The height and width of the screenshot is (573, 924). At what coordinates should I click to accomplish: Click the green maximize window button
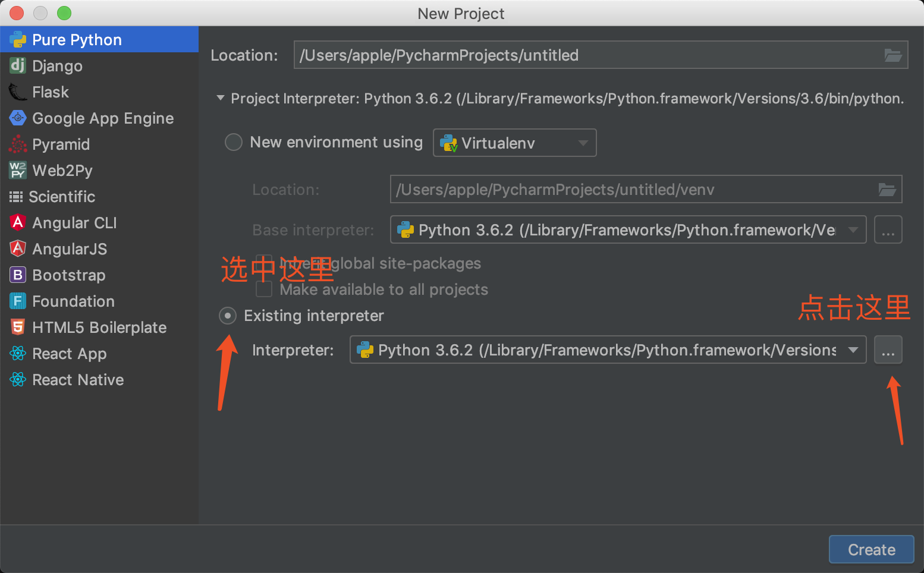[64, 13]
